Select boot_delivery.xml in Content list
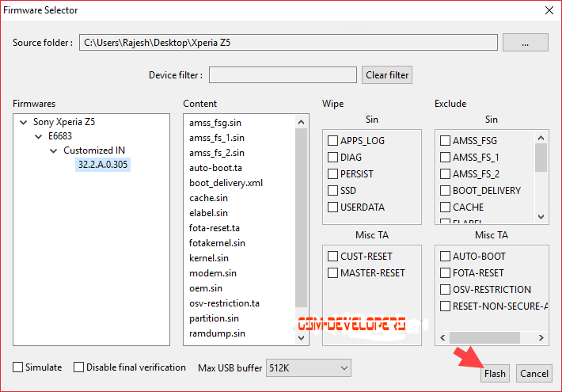The width and height of the screenshot is (562, 392). (x=226, y=183)
